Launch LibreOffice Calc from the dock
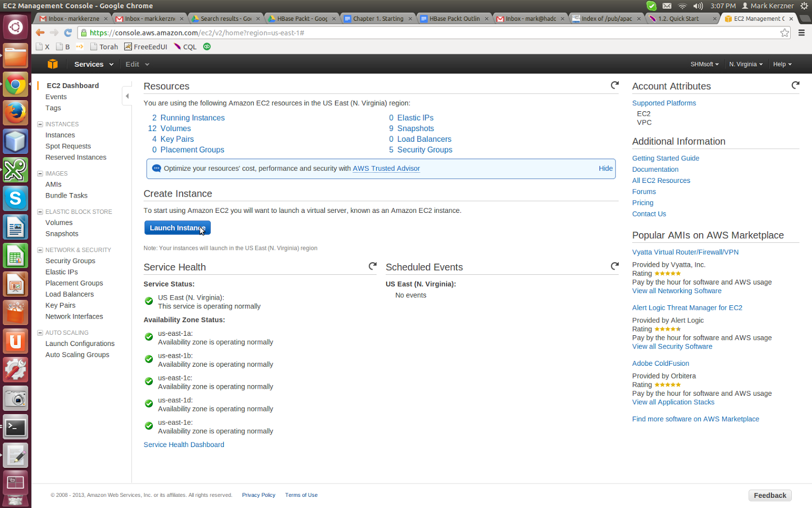This screenshot has height=508, width=812. coord(15,256)
